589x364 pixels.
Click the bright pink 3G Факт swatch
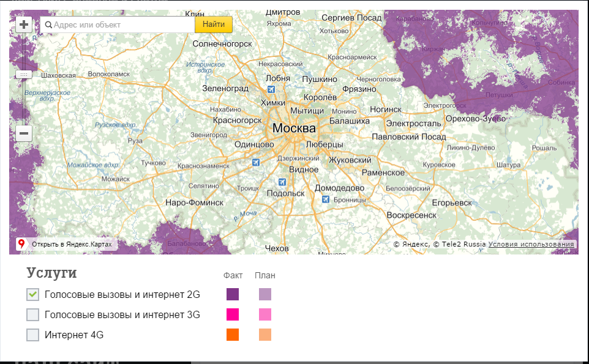click(x=233, y=314)
